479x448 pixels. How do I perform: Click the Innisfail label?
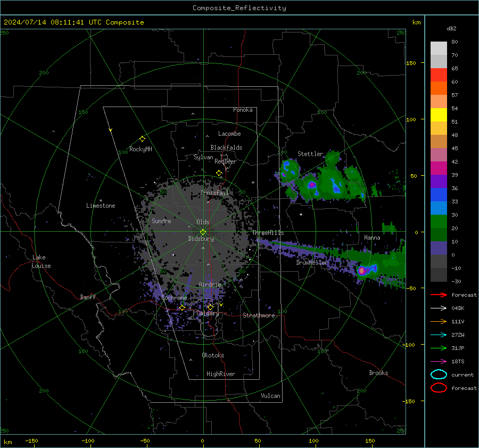pos(214,193)
